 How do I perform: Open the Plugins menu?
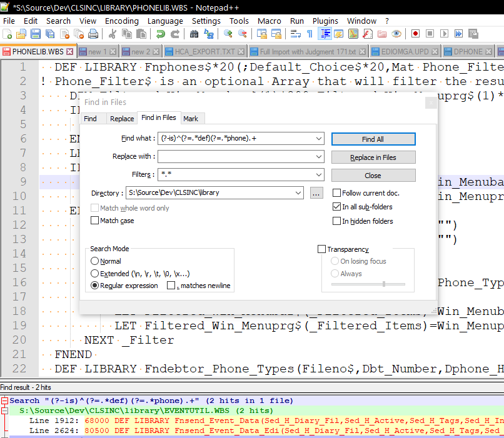[325, 21]
